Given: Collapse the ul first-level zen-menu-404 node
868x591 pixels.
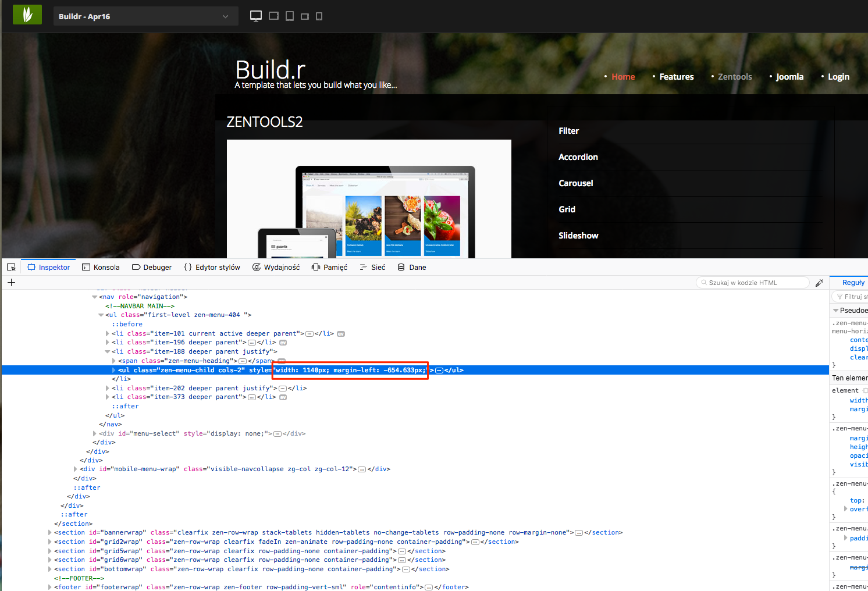Looking at the screenshot, I should click(x=101, y=315).
